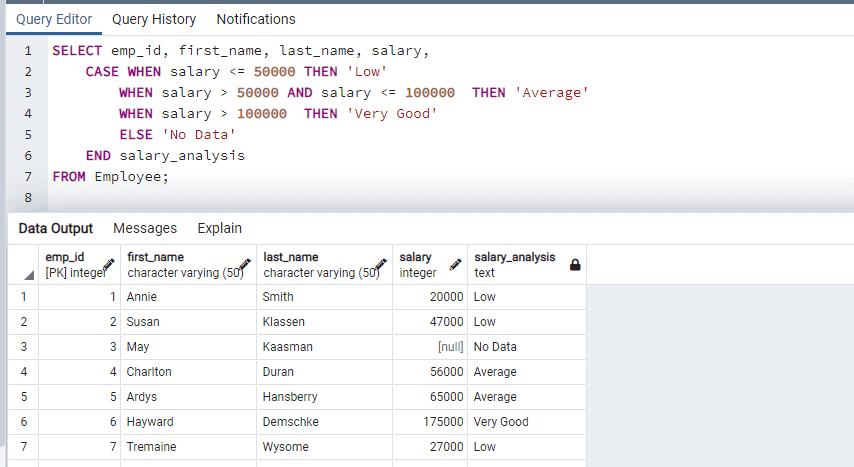Open the Notifications tab
Viewport: 854px width, 467px height.
[256, 19]
